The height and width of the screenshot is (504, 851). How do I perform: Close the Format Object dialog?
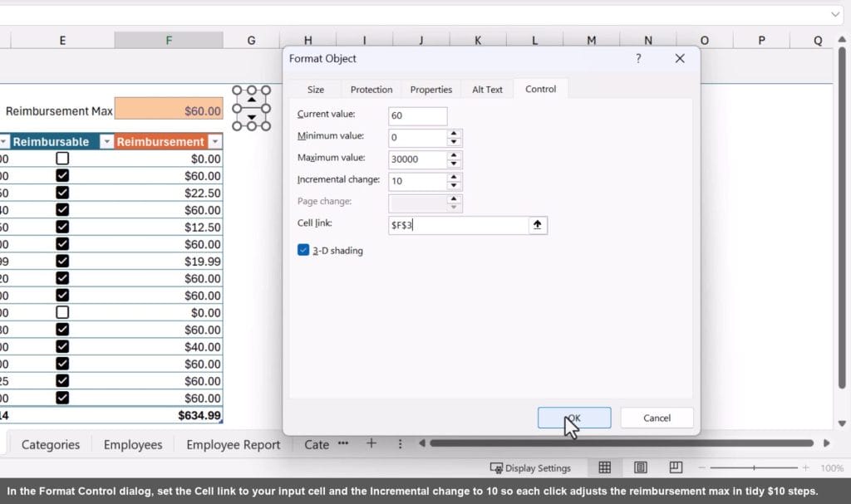(680, 58)
